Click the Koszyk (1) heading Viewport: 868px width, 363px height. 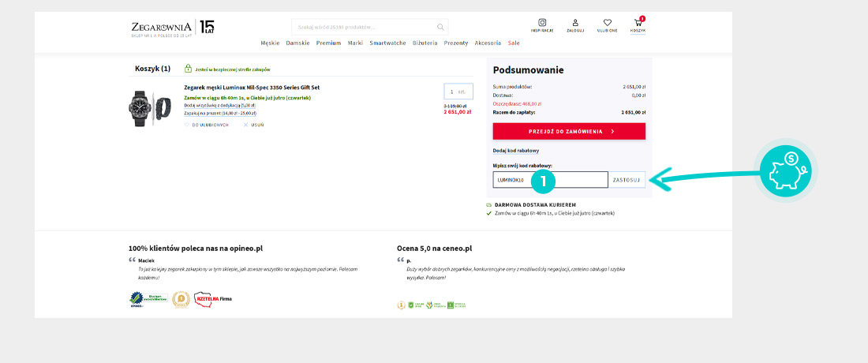[x=153, y=69]
